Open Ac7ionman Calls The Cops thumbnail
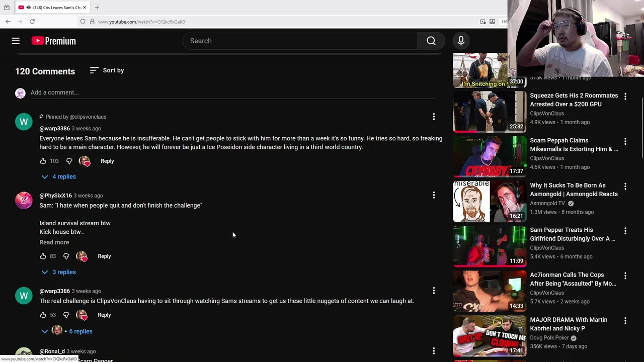The height and width of the screenshot is (362, 644). pyautogui.click(x=490, y=291)
